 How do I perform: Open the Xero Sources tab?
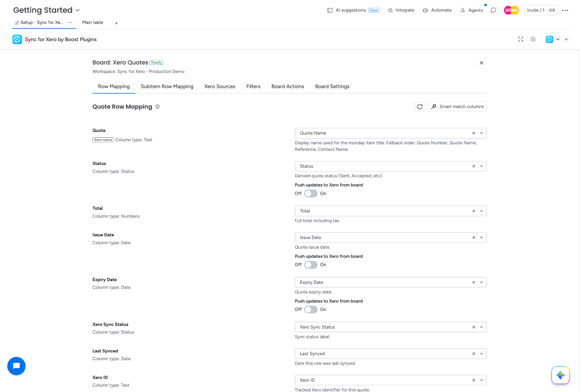pyautogui.click(x=220, y=86)
